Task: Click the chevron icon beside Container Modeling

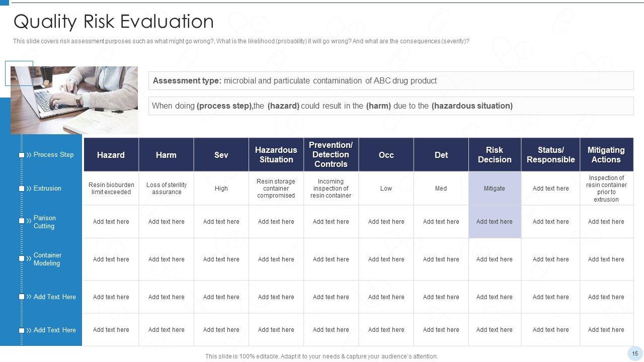Action: click(29, 258)
